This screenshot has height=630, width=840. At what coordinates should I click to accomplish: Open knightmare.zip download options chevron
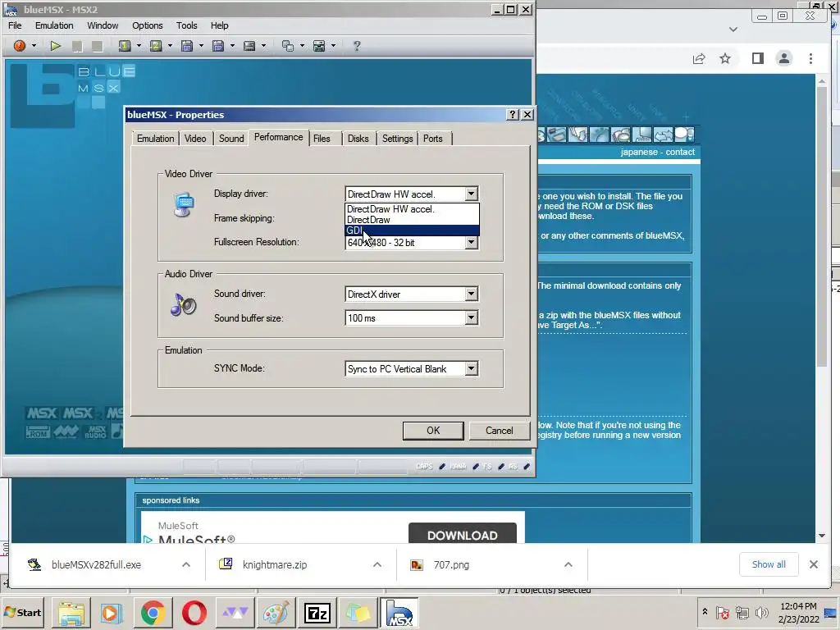pyautogui.click(x=377, y=564)
